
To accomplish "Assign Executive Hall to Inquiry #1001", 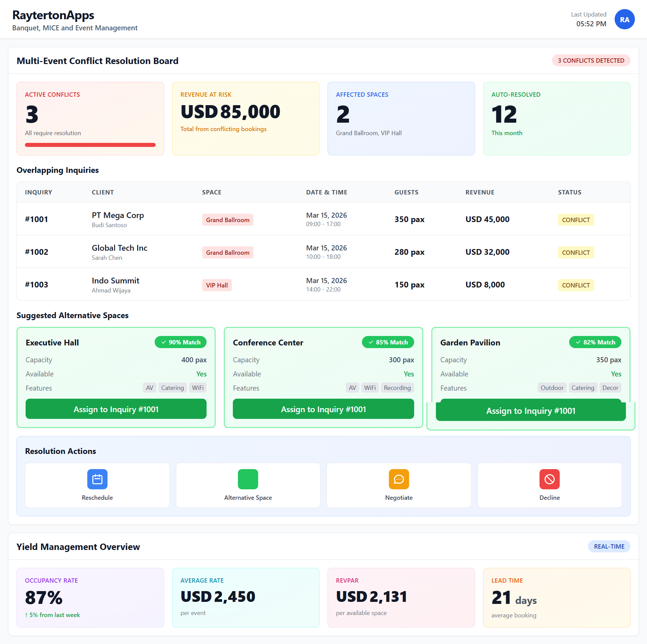I will [116, 409].
